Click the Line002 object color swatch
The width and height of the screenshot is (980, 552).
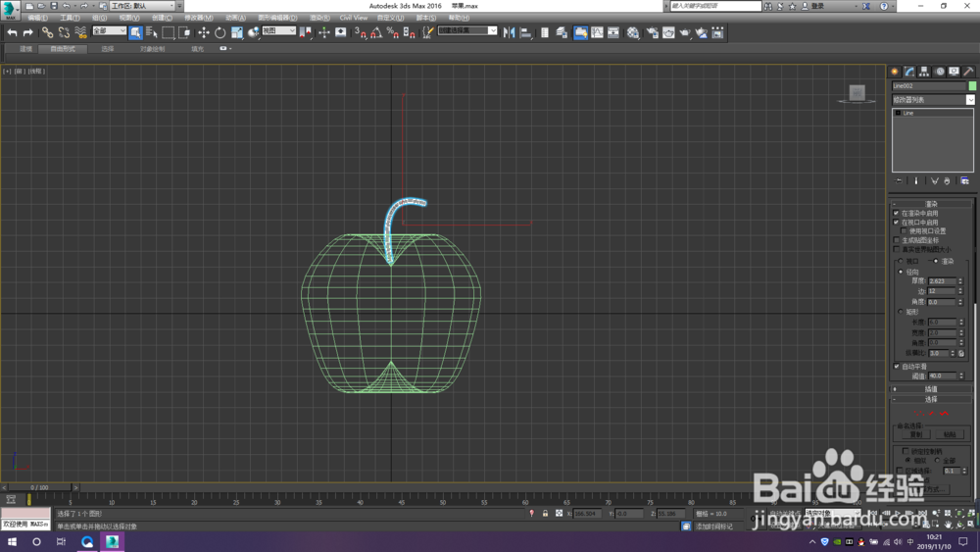pyautogui.click(x=972, y=85)
